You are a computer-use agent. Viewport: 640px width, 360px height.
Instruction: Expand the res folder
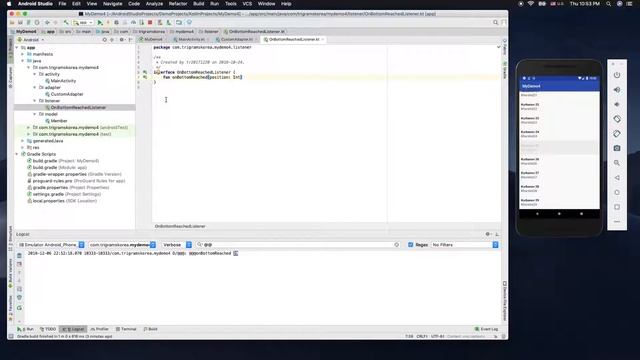(23, 147)
